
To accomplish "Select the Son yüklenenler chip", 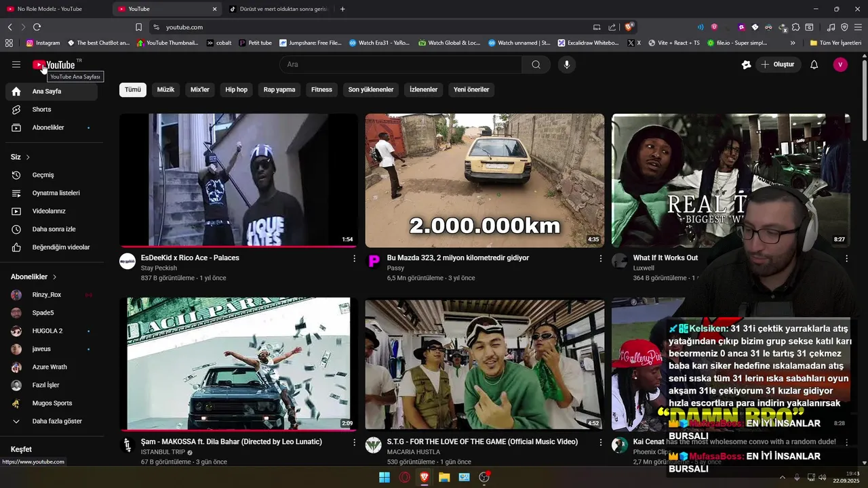I will pos(371,89).
